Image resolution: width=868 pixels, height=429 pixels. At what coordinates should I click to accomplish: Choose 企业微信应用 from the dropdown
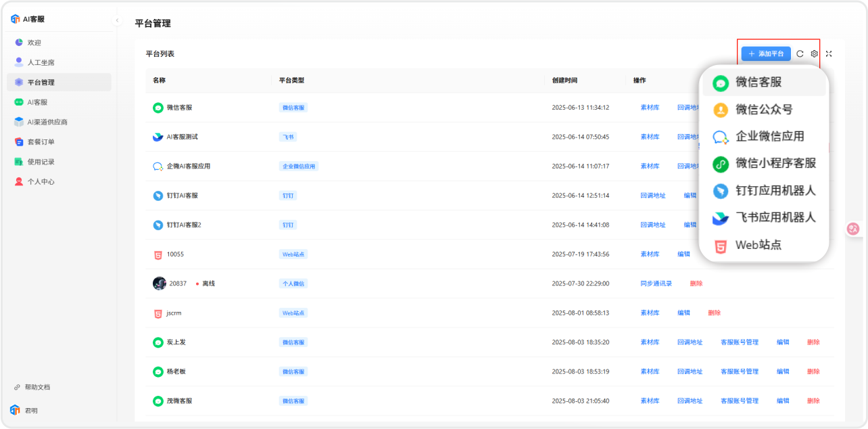point(764,137)
